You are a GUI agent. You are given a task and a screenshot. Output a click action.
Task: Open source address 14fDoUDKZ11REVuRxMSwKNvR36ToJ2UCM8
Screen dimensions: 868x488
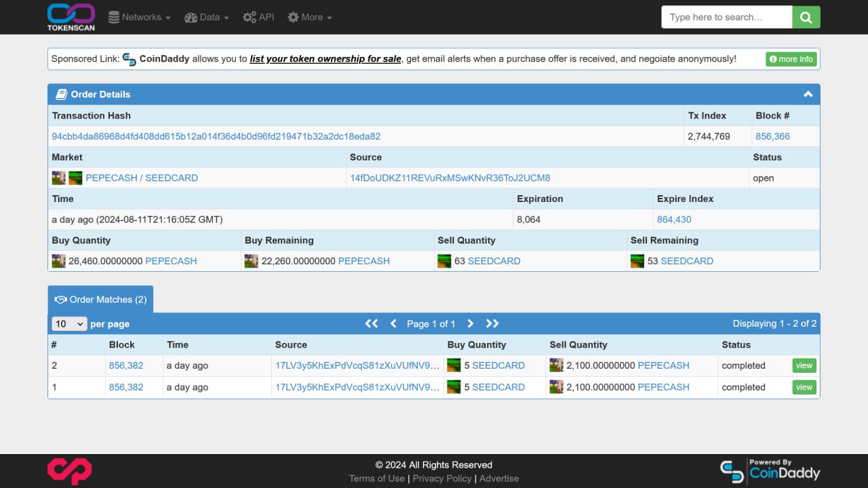(x=450, y=178)
